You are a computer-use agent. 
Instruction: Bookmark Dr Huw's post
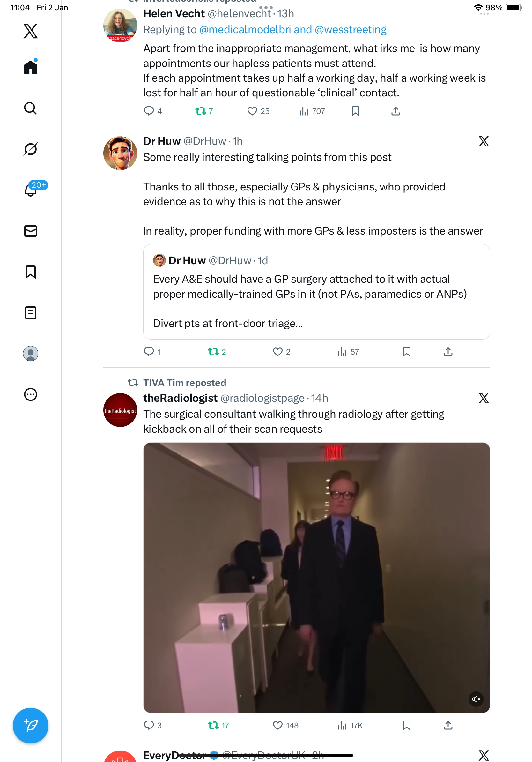click(x=406, y=352)
